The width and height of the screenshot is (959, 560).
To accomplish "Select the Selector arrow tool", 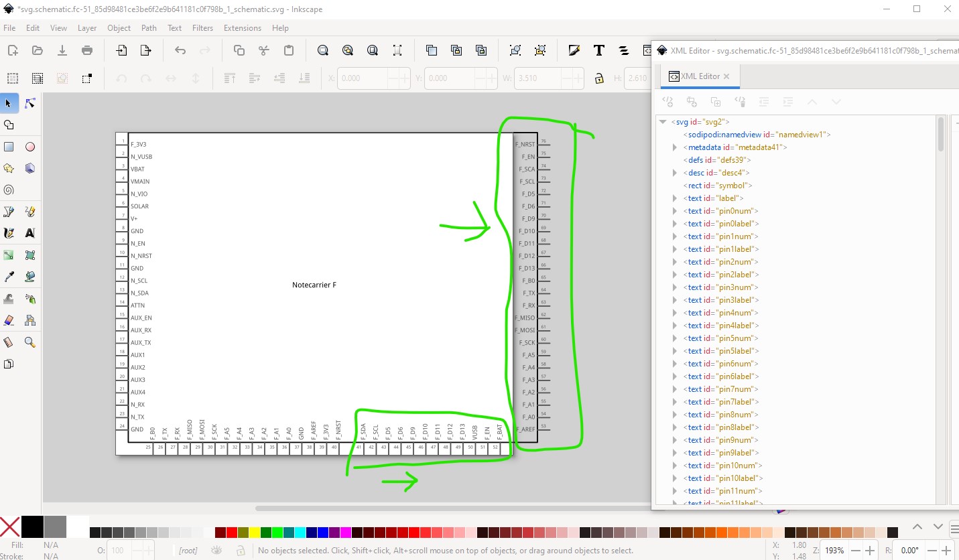I will [9, 103].
